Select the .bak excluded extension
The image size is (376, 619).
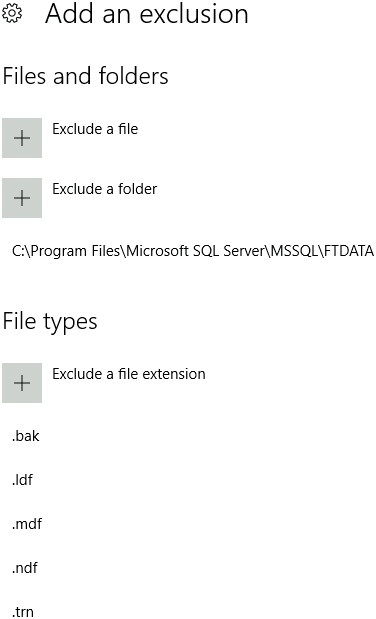coord(26,436)
